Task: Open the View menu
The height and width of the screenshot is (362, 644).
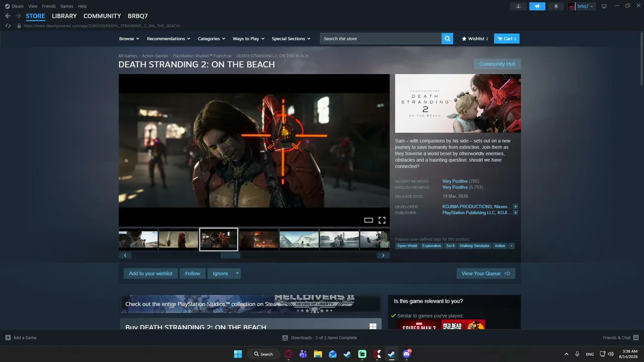Action: pos(33,7)
